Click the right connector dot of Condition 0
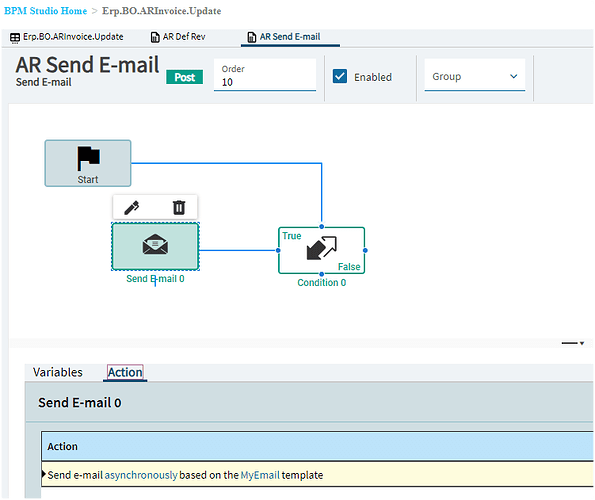The width and height of the screenshot is (595, 500). [x=365, y=250]
